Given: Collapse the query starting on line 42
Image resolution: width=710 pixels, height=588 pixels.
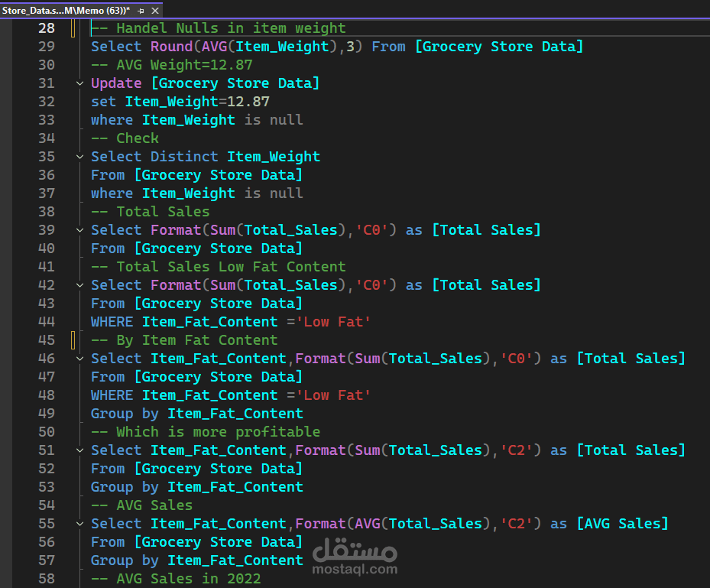Looking at the screenshot, I should coord(79,285).
